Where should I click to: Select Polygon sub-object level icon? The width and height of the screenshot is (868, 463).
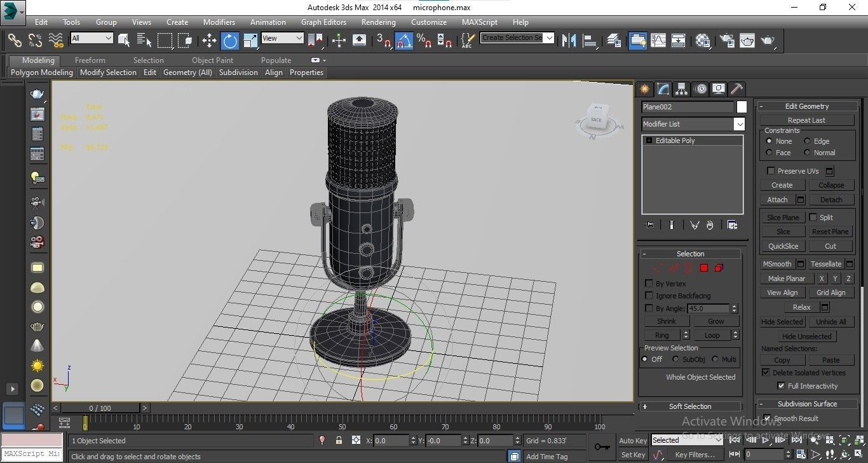pyautogui.click(x=704, y=268)
